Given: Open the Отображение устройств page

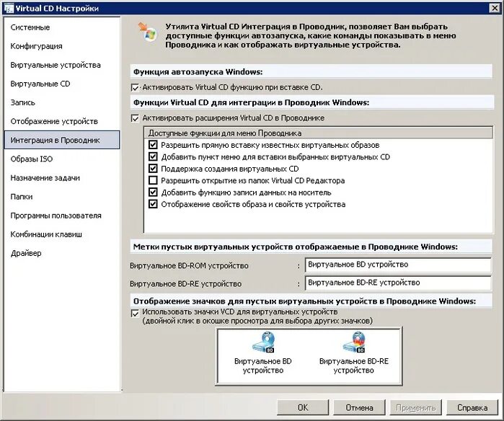Looking at the screenshot, I should [62, 122].
